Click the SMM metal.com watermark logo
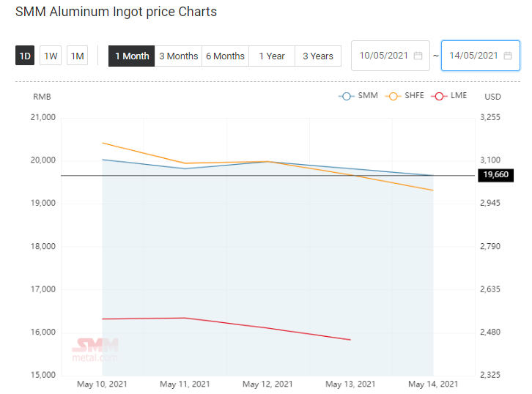 click(x=95, y=350)
